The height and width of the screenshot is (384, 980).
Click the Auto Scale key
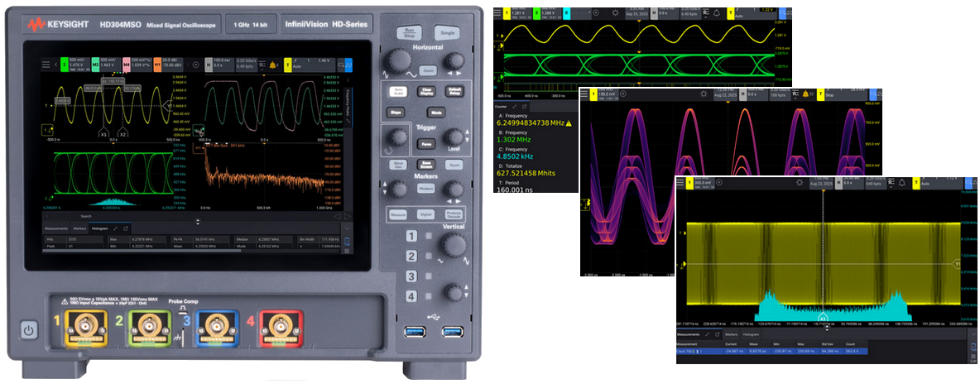[x=397, y=92]
